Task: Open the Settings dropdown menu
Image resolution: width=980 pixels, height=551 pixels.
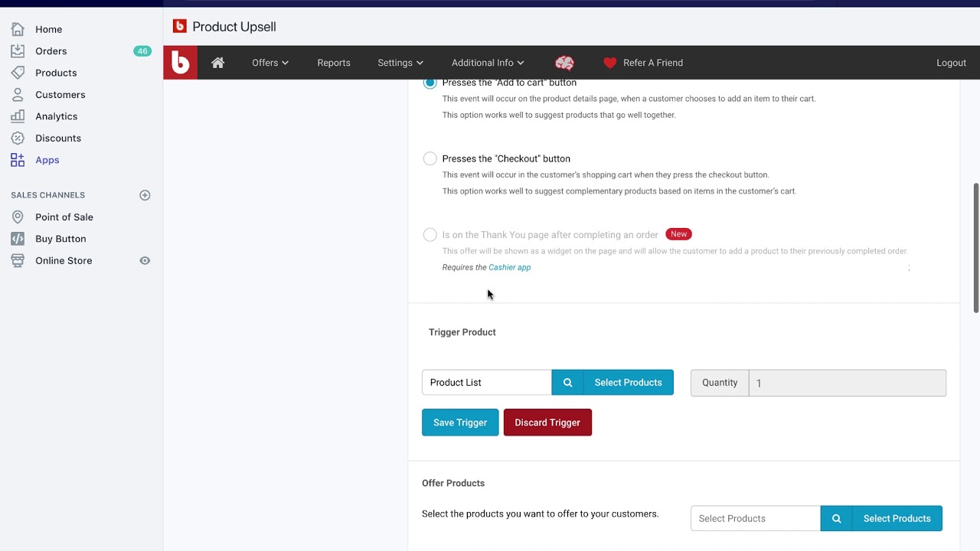Action: pos(400,63)
